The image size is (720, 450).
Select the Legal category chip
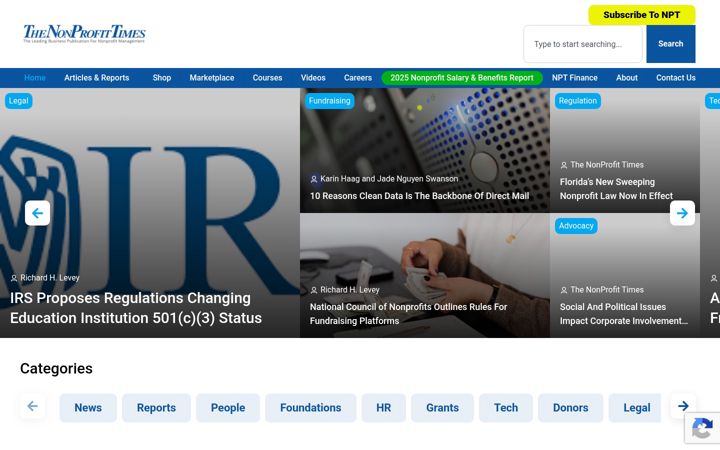click(x=635, y=408)
